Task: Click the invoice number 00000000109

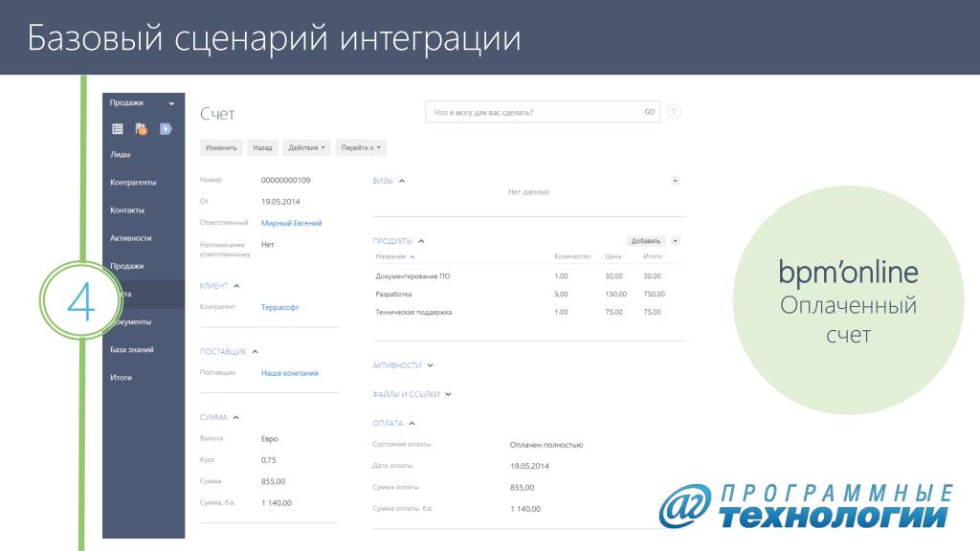Action: [x=285, y=180]
